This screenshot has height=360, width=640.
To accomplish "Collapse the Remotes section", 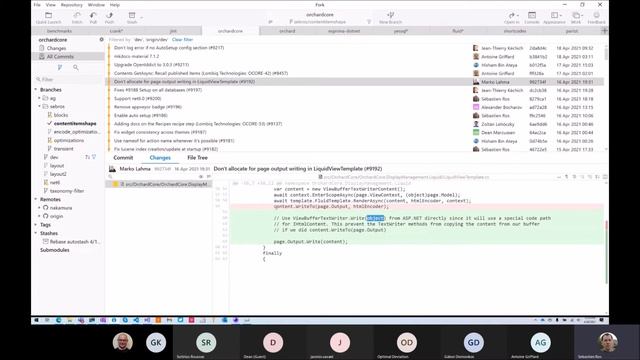I will click(36, 199).
